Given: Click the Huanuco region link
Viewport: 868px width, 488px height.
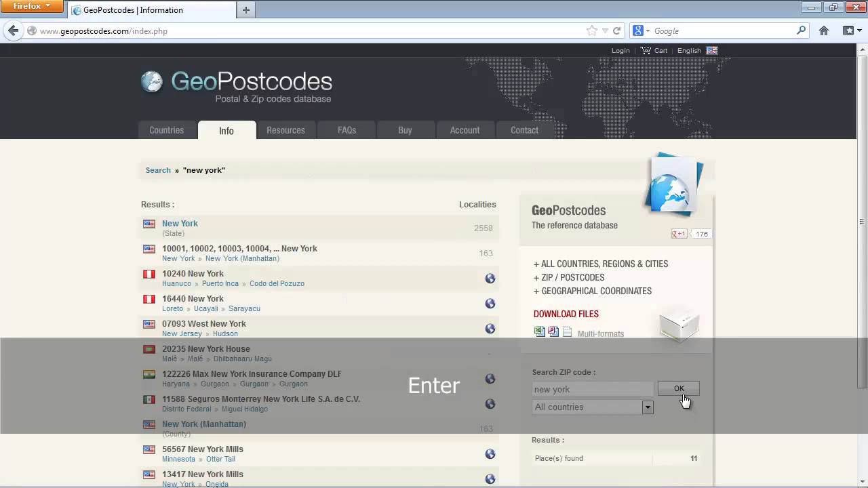Looking at the screenshot, I should point(176,283).
